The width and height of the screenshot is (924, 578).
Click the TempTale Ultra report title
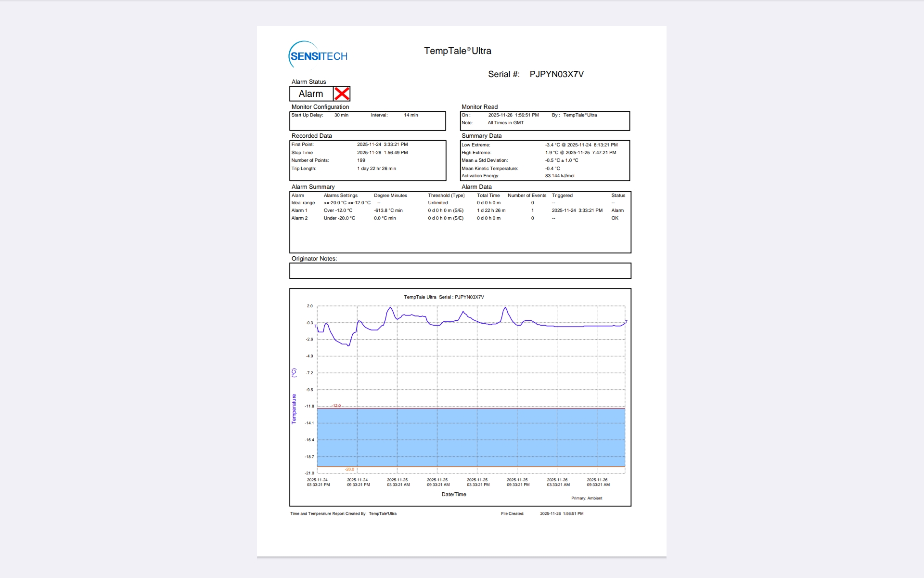tap(457, 51)
